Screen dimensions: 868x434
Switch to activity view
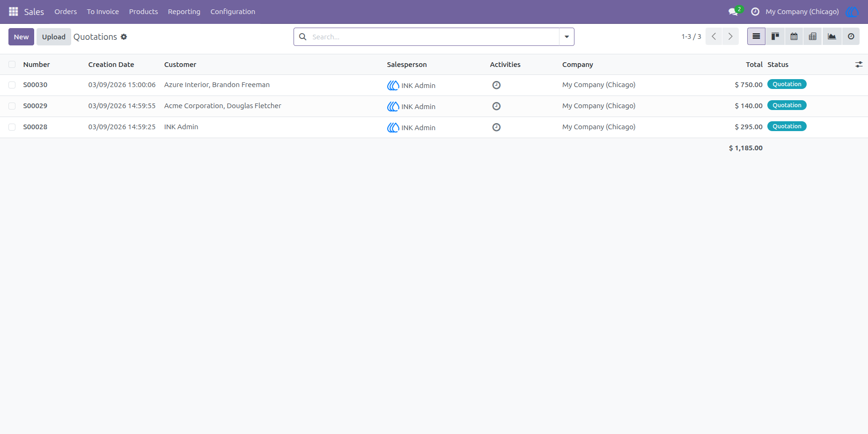click(851, 37)
